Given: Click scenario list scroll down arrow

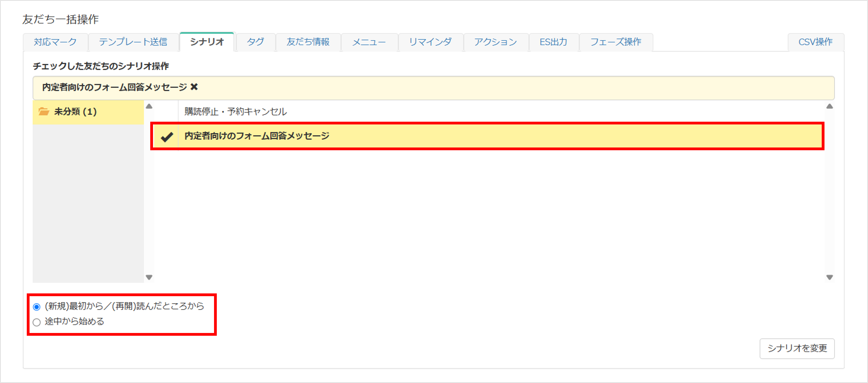Looking at the screenshot, I should coord(830,277).
